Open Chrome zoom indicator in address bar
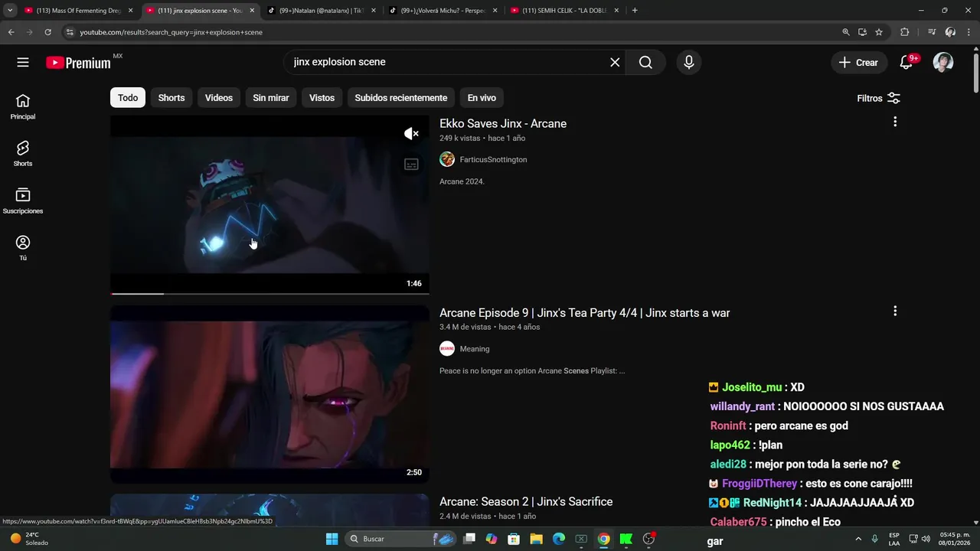This screenshot has width=980, height=551. pos(846,32)
